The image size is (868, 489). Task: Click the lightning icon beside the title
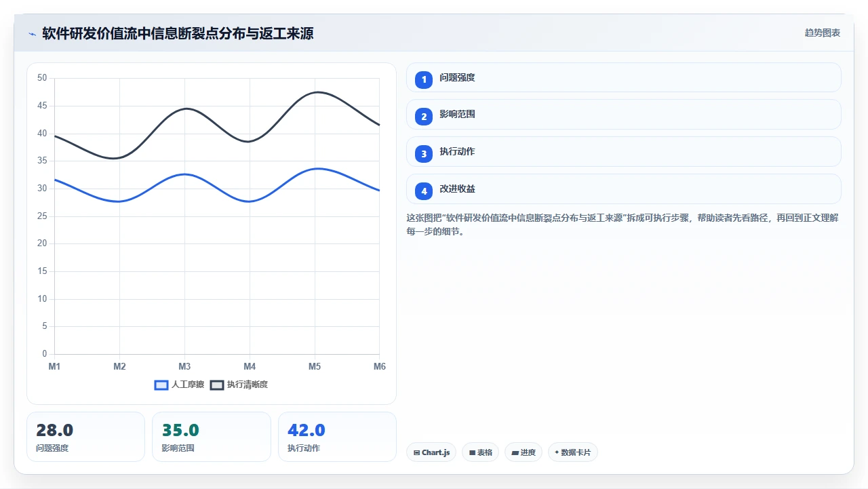[x=32, y=33]
